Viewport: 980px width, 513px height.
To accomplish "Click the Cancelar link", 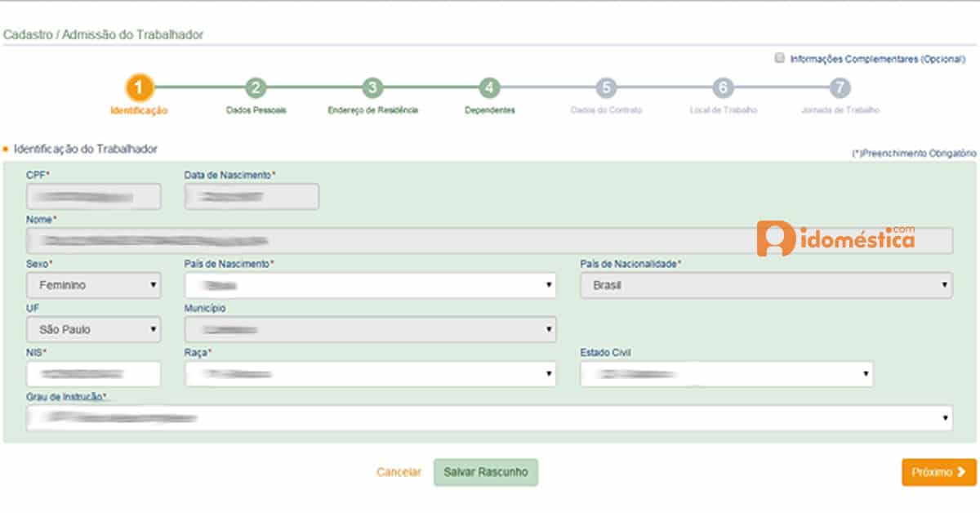I will coord(398,472).
